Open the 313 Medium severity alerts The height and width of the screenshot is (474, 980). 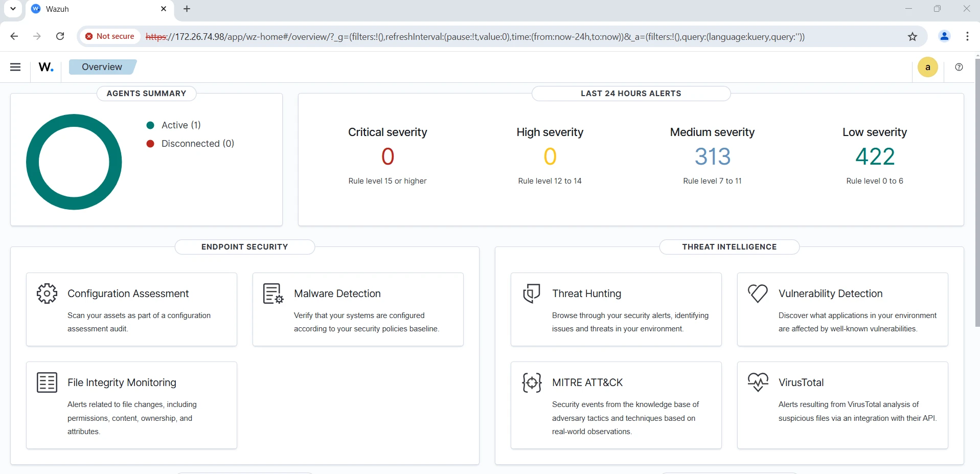coord(712,156)
